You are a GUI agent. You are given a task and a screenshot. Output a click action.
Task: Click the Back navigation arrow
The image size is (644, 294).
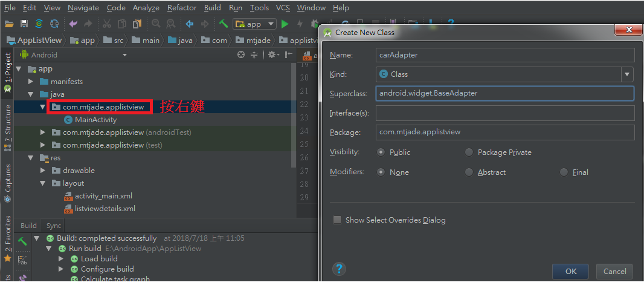(x=190, y=24)
